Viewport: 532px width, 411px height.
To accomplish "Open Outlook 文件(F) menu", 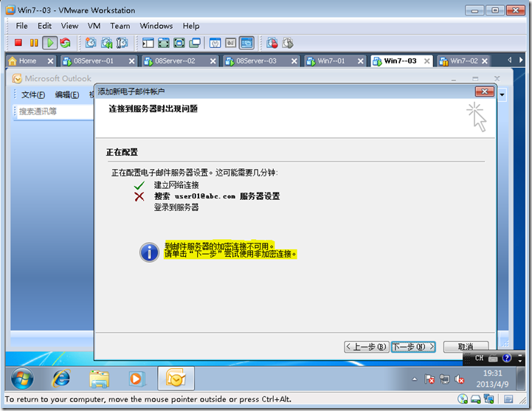I will tap(33, 94).
